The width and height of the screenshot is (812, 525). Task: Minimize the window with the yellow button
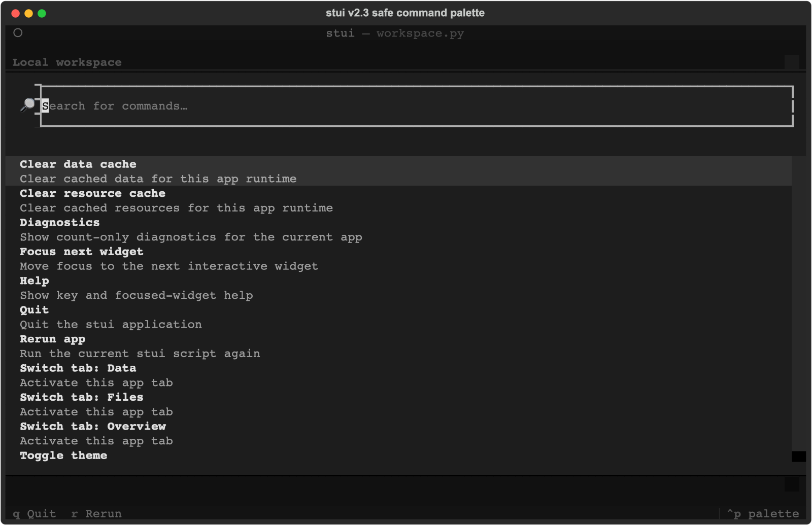(29, 13)
